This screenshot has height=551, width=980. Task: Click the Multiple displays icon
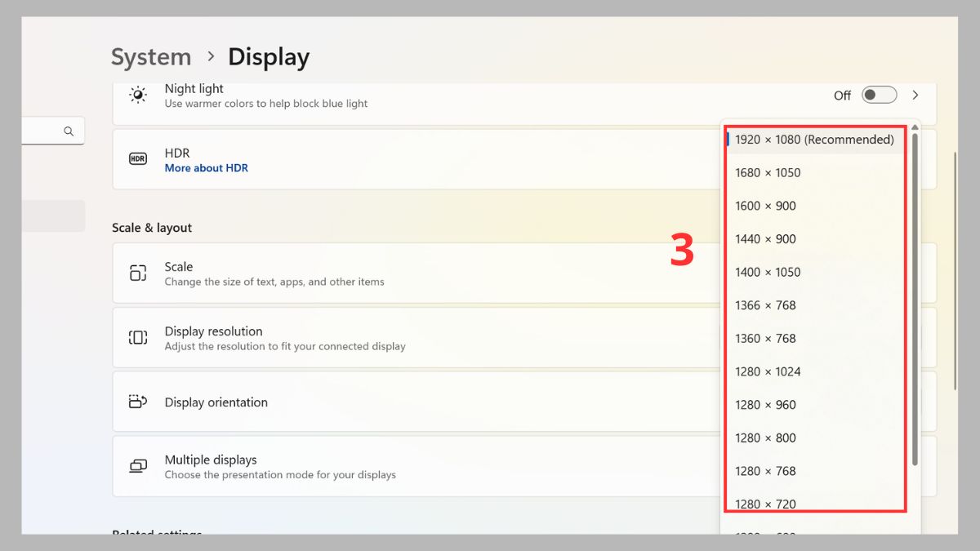[137, 466]
